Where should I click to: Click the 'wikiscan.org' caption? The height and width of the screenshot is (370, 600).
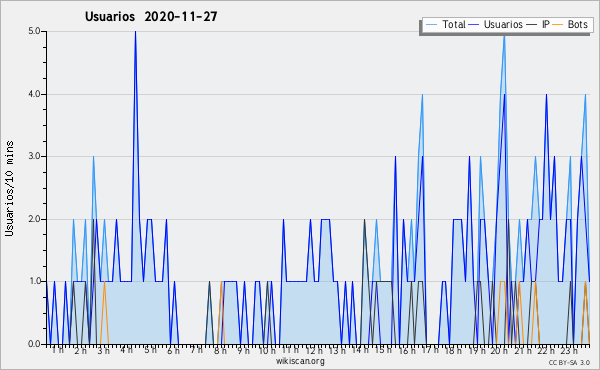300,361
